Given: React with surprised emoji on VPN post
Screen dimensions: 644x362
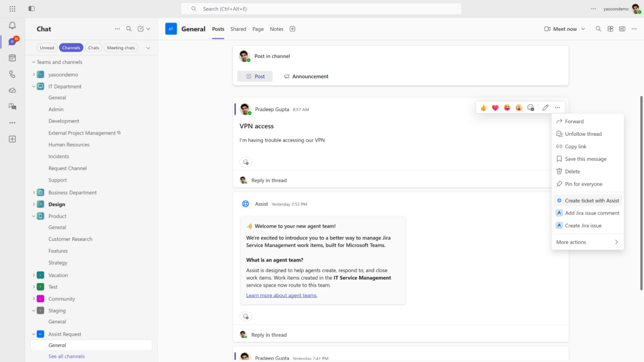Looking at the screenshot, I should click(519, 107).
